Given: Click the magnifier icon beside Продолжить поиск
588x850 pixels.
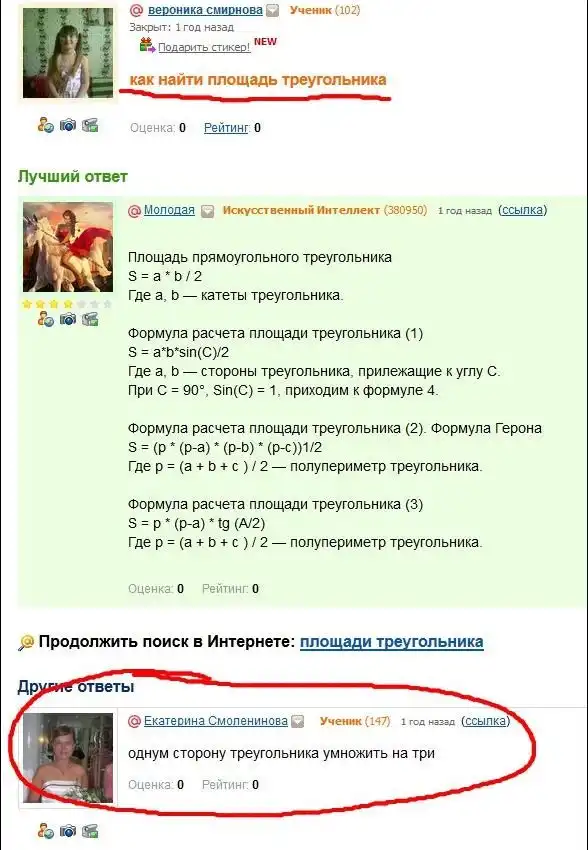Looking at the screenshot, I should 25,643.
